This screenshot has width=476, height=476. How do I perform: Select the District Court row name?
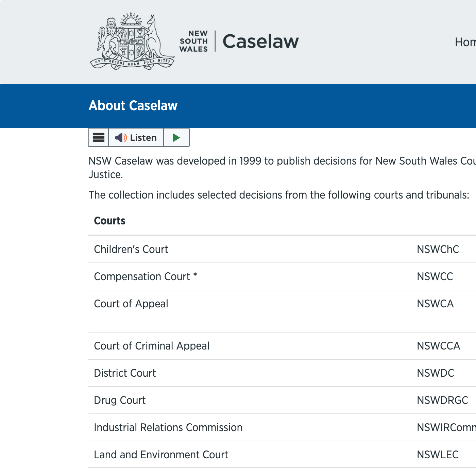click(x=125, y=373)
